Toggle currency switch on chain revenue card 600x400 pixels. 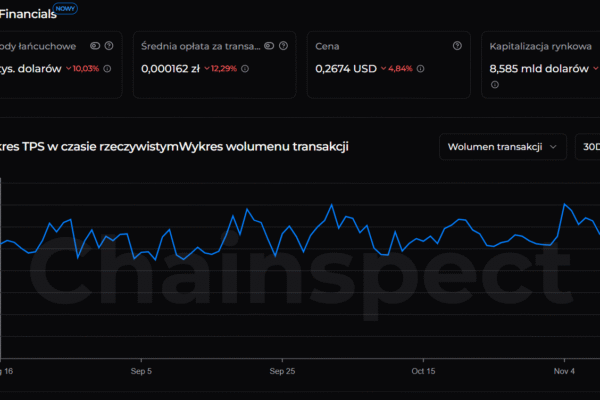(x=95, y=46)
